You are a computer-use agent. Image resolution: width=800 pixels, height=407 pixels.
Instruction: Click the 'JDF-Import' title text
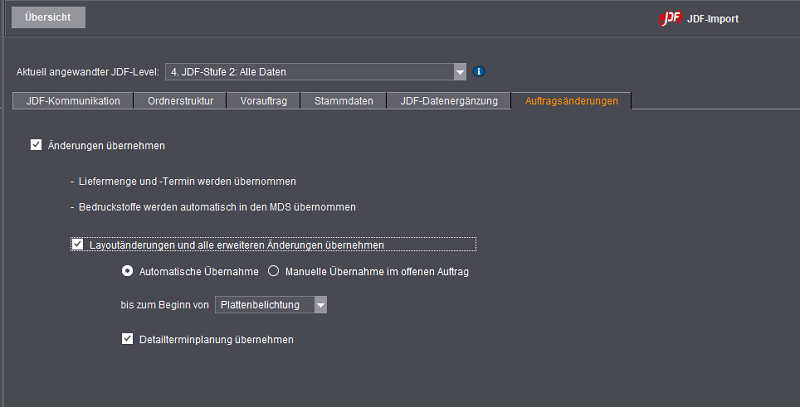713,19
